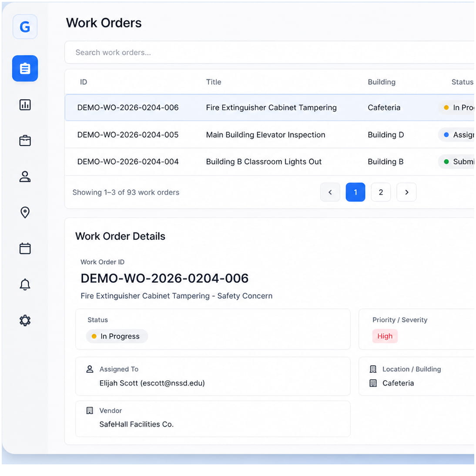Open the user profile sidebar icon

pyautogui.click(x=25, y=176)
